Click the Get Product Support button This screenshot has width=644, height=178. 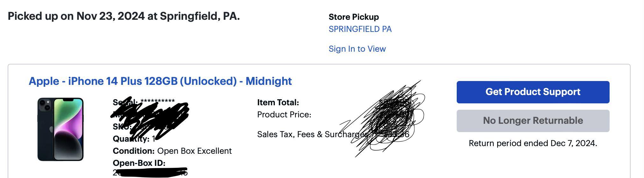coord(533,92)
